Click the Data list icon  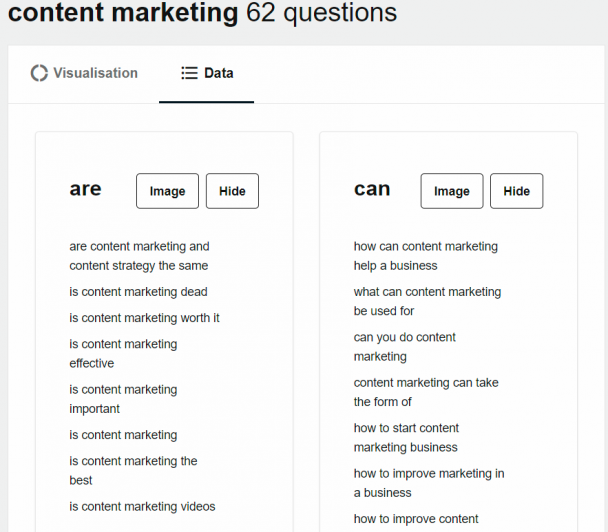[x=189, y=73]
